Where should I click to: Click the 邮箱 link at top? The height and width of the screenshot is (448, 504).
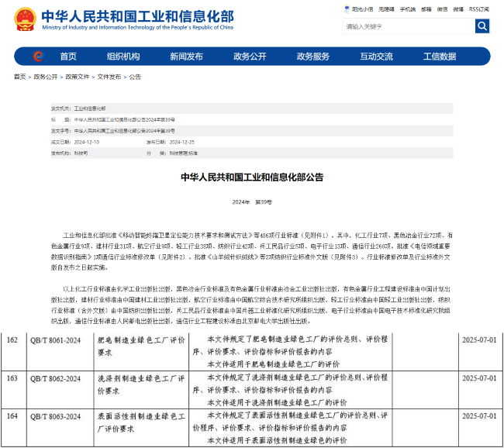426,9
